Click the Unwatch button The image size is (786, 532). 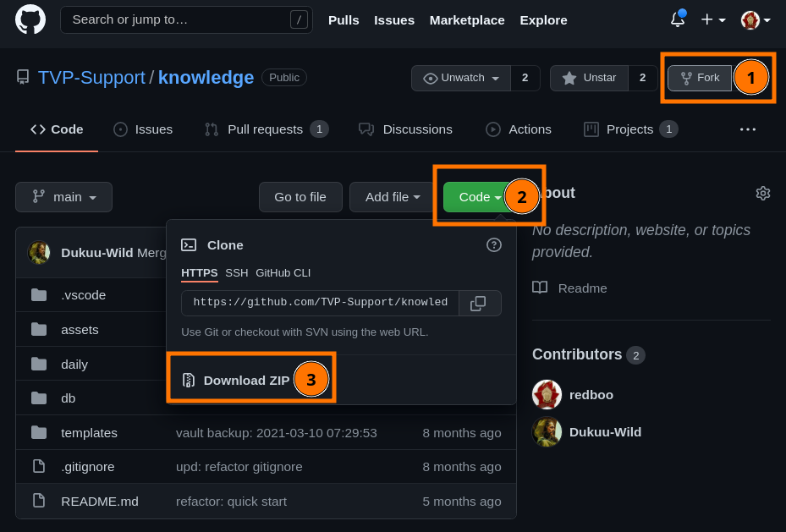coord(460,78)
